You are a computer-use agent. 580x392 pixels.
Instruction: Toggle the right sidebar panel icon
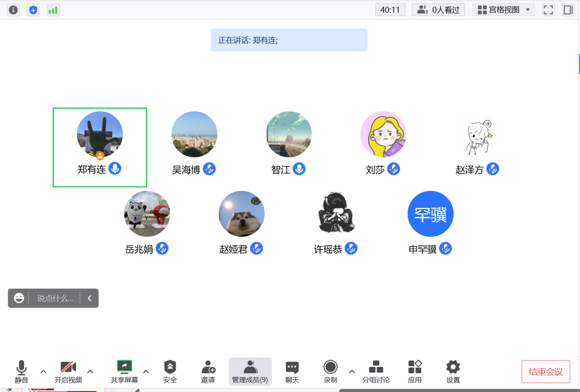click(568, 10)
